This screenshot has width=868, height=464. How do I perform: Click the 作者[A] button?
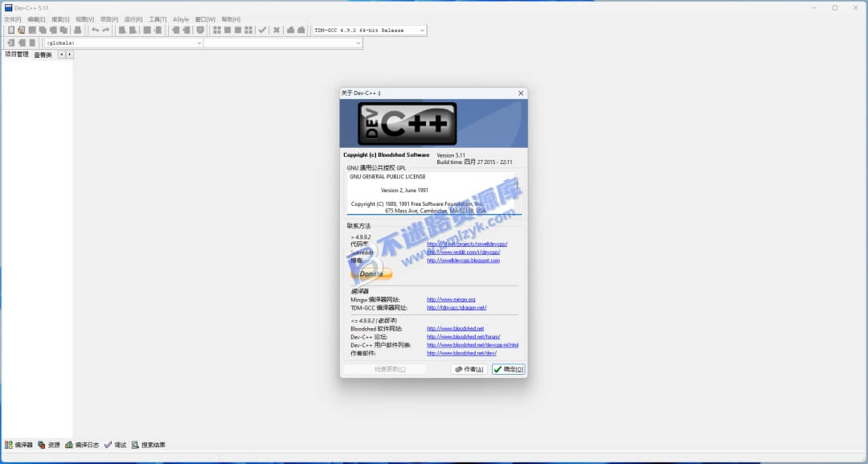coord(469,369)
